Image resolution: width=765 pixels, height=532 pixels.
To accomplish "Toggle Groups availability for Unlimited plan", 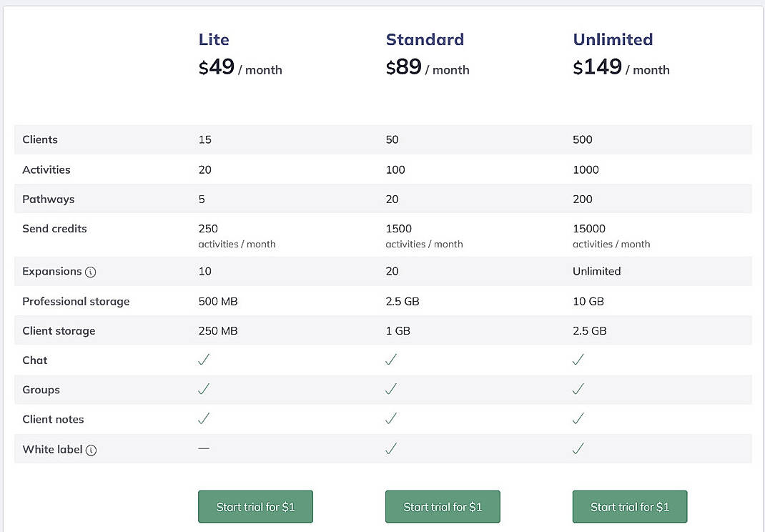I will click(578, 390).
